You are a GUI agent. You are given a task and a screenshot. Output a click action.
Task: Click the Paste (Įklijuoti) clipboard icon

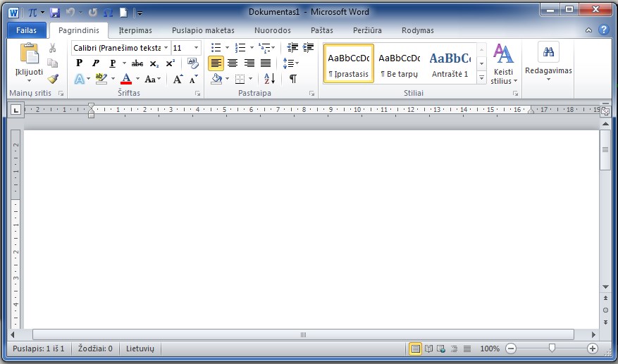[29, 54]
